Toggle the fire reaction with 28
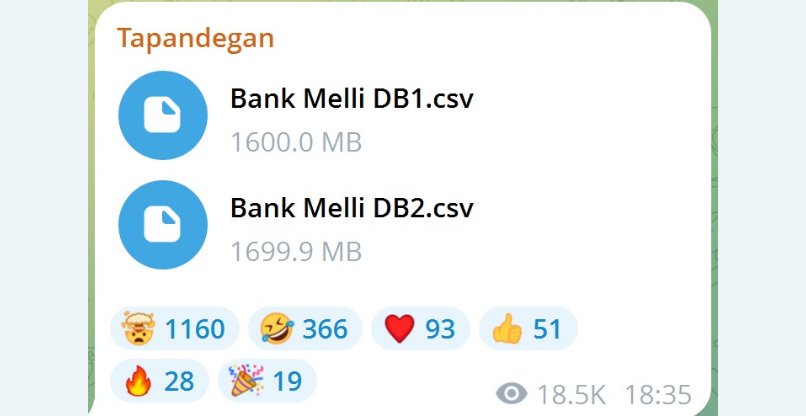The width and height of the screenshot is (806, 416). coord(159,381)
